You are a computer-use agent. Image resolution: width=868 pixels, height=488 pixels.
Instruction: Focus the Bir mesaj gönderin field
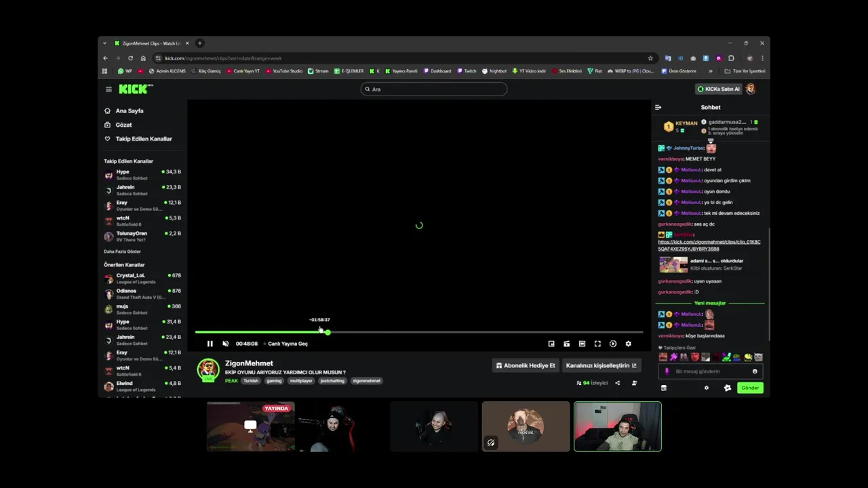click(711, 371)
